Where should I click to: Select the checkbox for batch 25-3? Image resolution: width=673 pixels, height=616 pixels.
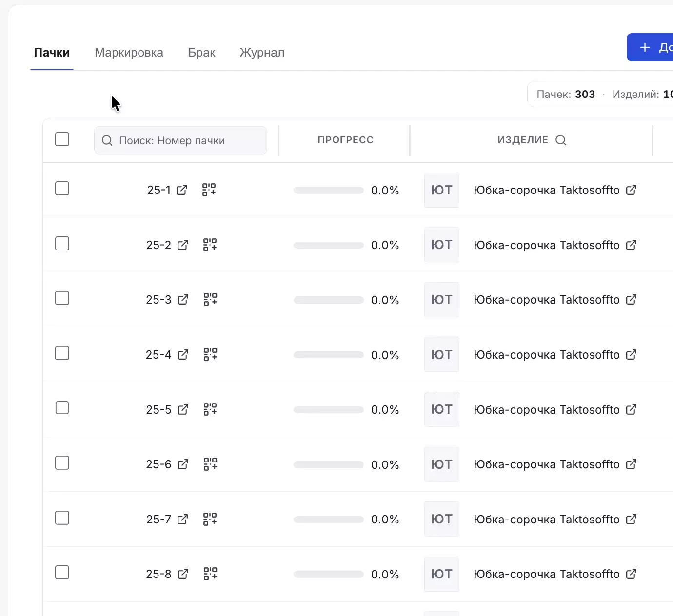(x=62, y=298)
